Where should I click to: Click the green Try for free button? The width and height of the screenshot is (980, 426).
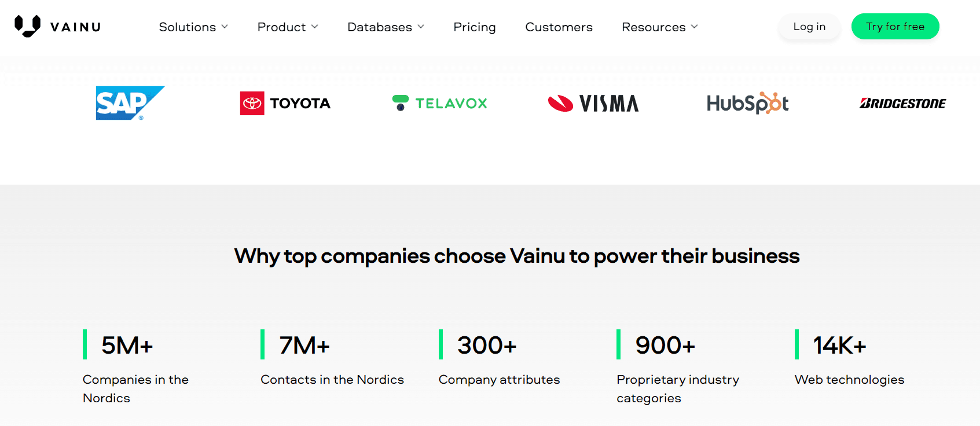(895, 27)
